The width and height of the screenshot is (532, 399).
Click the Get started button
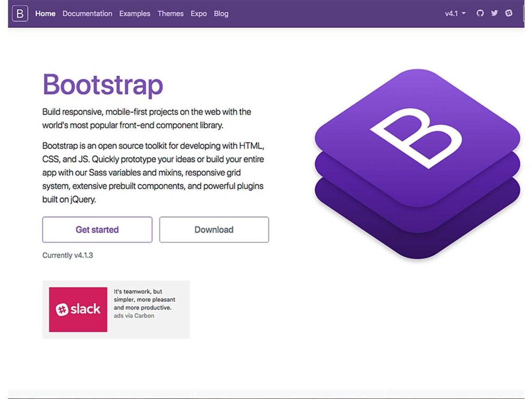pyautogui.click(x=97, y=230)
